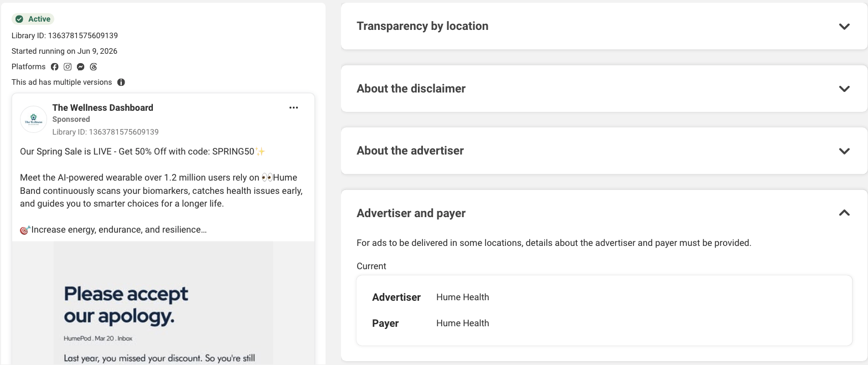
Task: Click the Spring Sale SPRING50 text line
Action: (143, 151)
